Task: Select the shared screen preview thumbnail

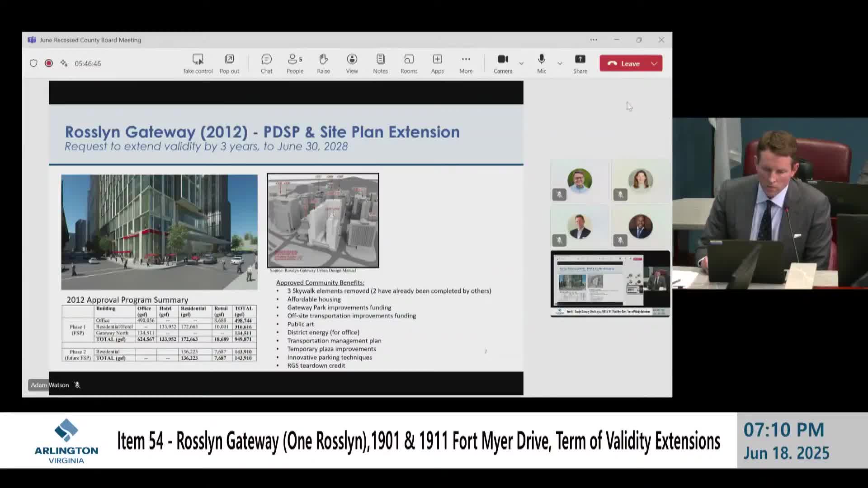Action: click(x=609, y=282)
